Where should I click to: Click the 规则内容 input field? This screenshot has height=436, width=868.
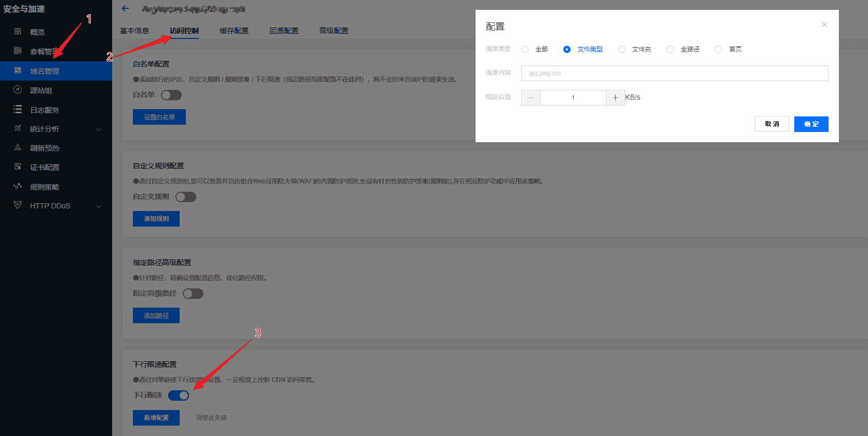point(674,73)
